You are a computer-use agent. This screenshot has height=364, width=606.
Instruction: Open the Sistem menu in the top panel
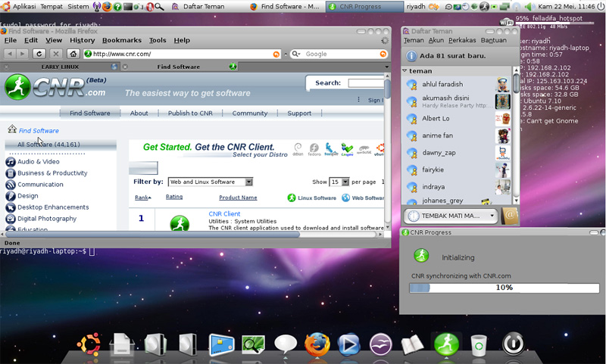[x=79, y=7]
